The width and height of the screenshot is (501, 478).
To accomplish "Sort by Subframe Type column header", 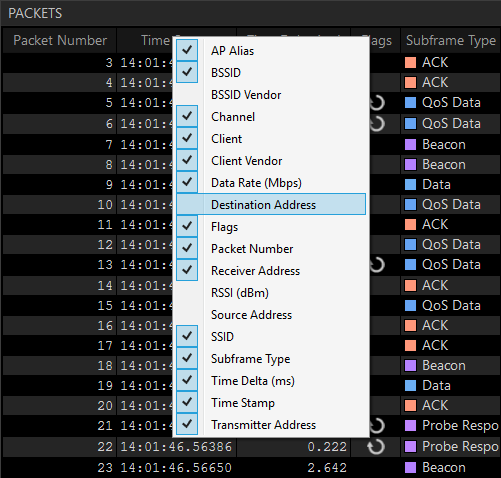I will click(451, 40).
